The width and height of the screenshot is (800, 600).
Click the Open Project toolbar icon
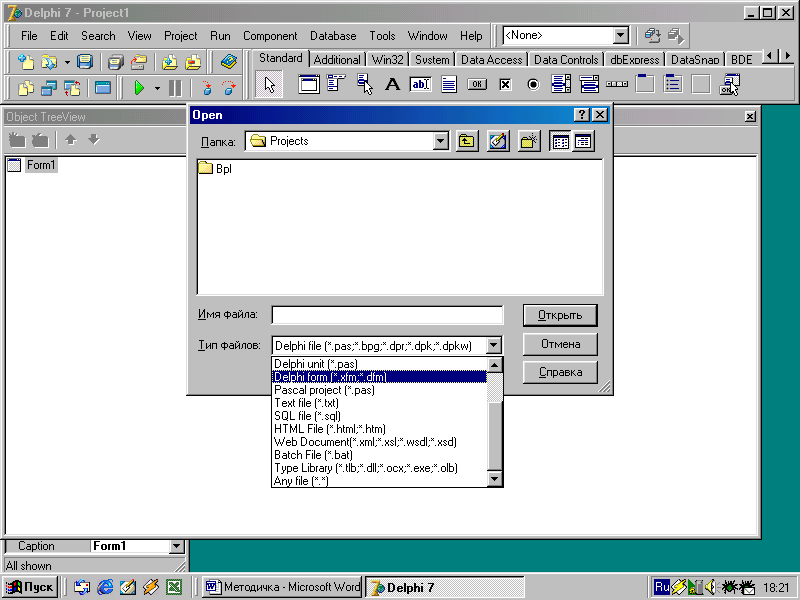(138, 62)
